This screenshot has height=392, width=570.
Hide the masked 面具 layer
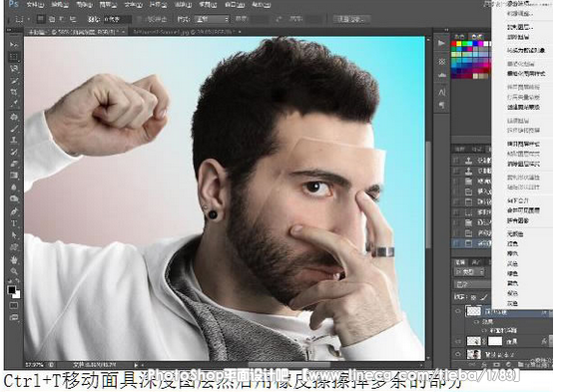(x=457, y=341)
